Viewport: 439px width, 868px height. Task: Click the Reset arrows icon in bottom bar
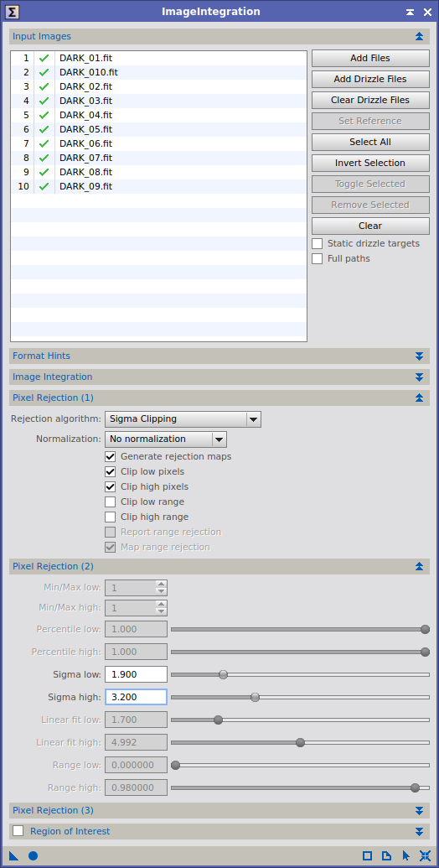425,855
